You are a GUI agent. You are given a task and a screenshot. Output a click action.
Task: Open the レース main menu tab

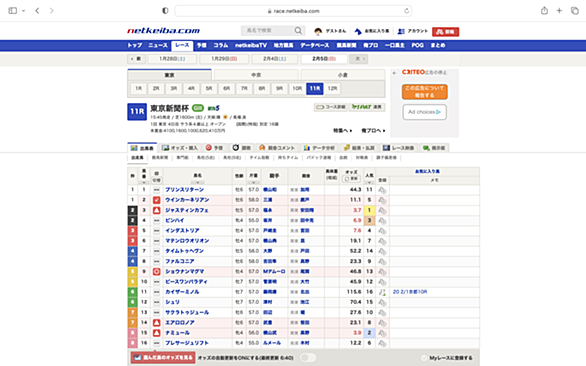182,46
